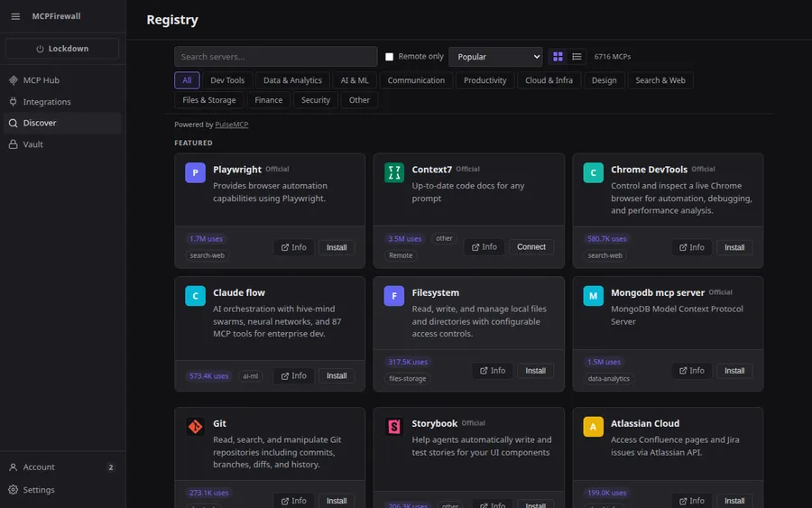
Task: Install the Mongodb mcp server
Action: pyautogui.click(x=734, y=371)
